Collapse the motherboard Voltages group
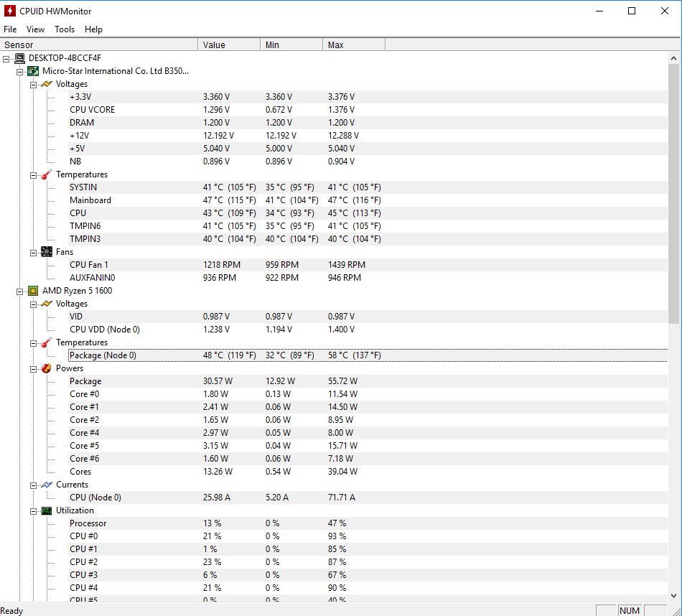The image size is (682, 616). [x=33, y=85]
